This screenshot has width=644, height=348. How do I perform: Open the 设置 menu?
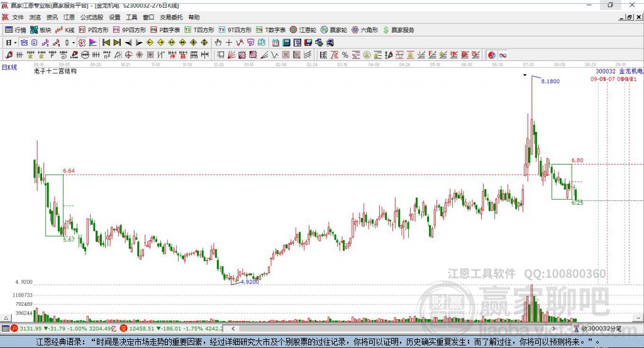click(114, 17)
